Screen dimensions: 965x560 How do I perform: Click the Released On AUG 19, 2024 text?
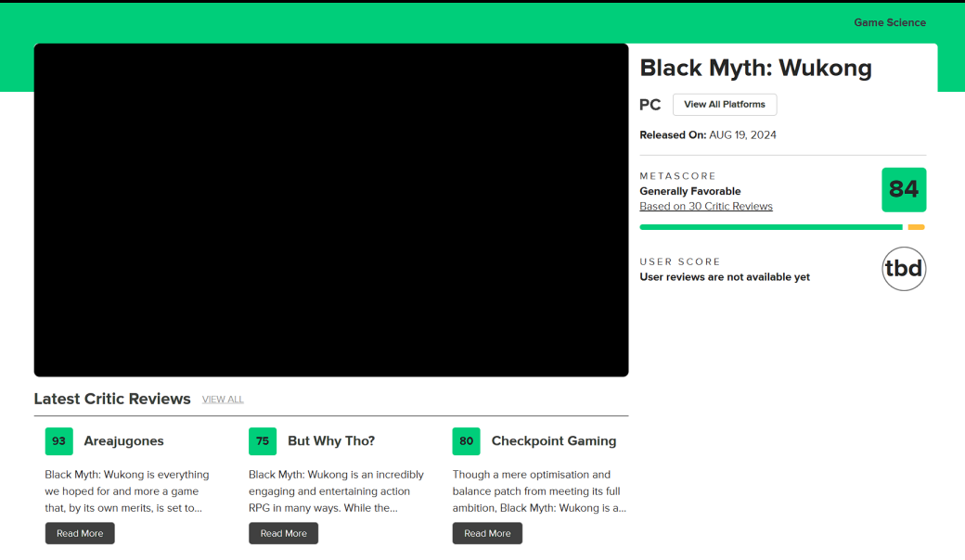coord(708,135)
